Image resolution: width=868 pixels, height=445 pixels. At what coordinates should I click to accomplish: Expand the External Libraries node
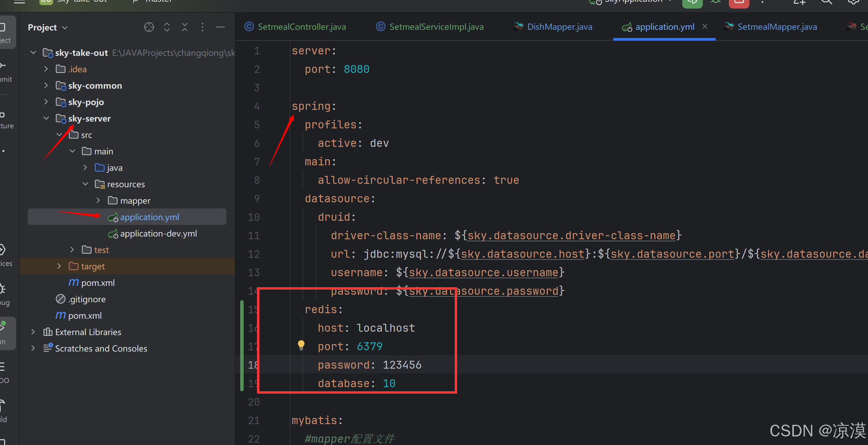pyautogui.click(x=33, y=332)
